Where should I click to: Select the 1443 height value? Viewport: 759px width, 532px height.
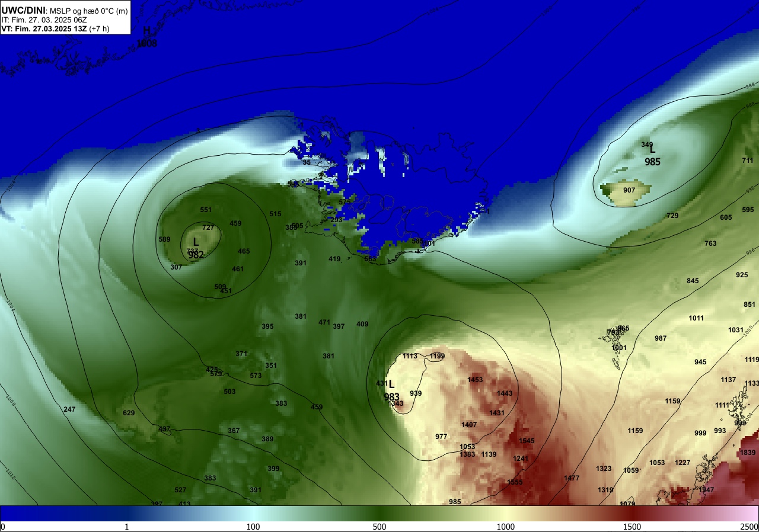point(505,393)
